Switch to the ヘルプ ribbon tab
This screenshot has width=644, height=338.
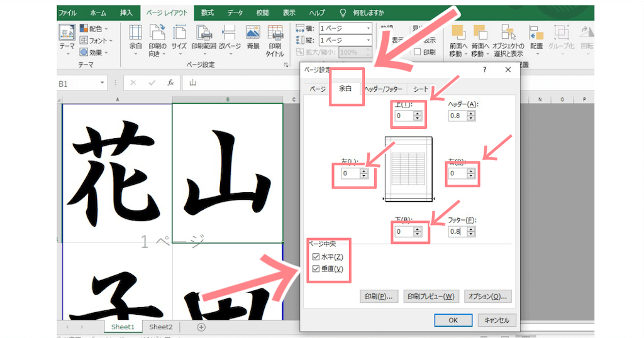tap(317, 13)
